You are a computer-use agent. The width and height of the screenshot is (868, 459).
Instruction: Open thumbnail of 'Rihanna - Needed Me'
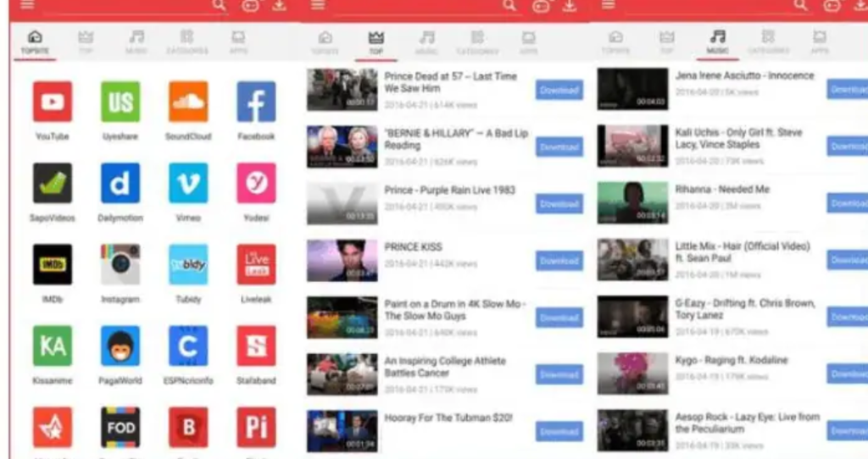[632, 203]
